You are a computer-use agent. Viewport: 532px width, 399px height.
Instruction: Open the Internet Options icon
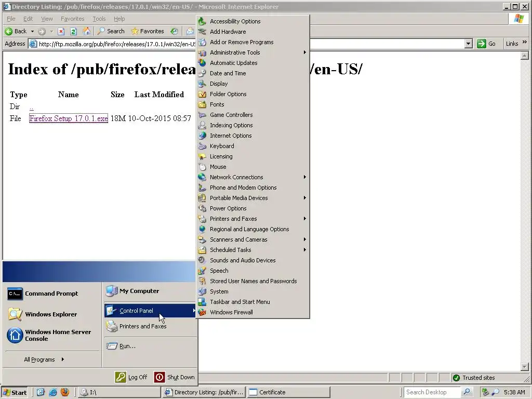click(202, 136)
